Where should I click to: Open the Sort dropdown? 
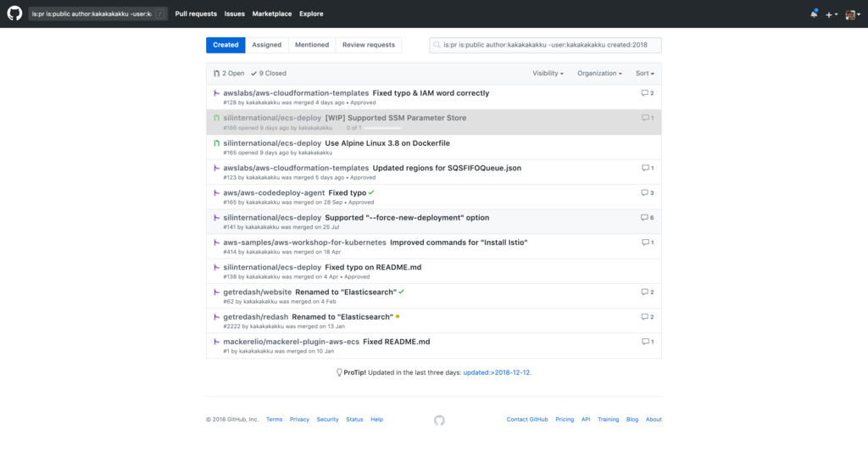point(645,73)
